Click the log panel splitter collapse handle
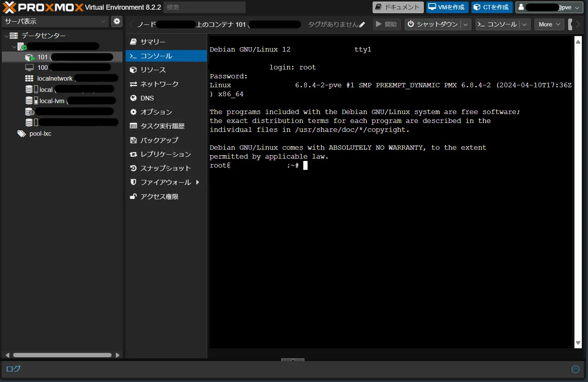The image size is (588, 382). tap(293, 360)
